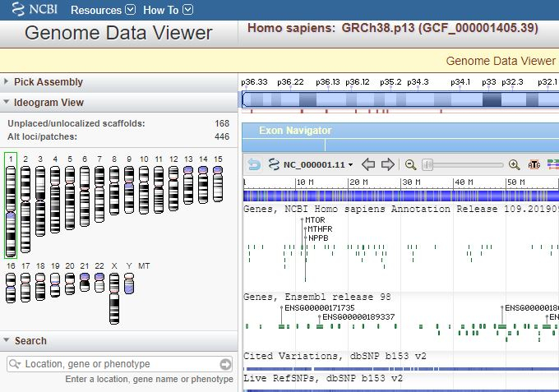Image resolution: width=559 pixels, height=392 pixels.
Task: Click the back/undo navigation icon
Action: pos(254,164)
